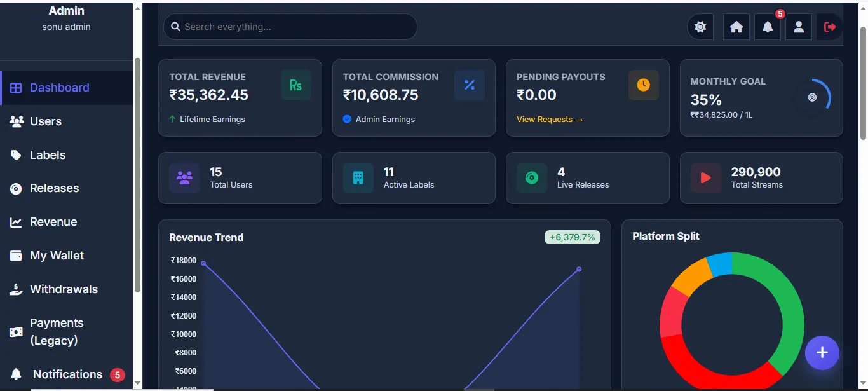Click the Monthly Goal target icon
This screenshot has width=868, height=391.
click(812, 97)
